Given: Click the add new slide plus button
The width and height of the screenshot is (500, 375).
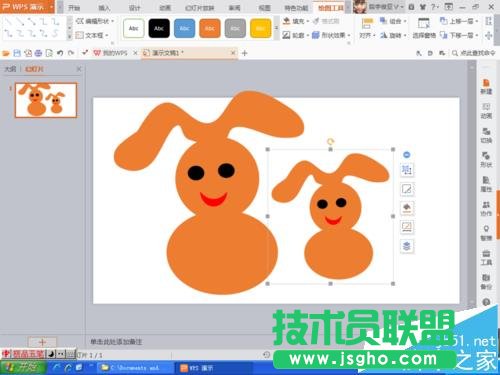Looking at the screenshot, I should (x=42, y=342).
